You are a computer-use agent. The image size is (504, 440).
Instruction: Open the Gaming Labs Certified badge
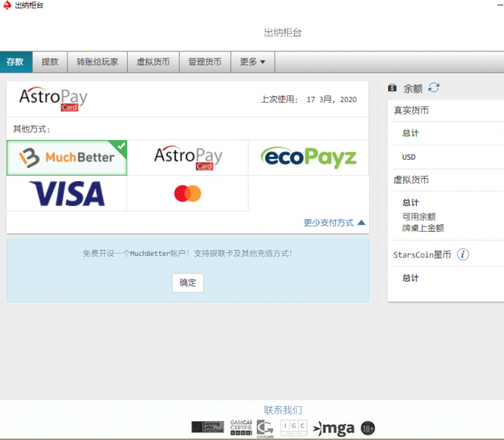pos(208,428)
